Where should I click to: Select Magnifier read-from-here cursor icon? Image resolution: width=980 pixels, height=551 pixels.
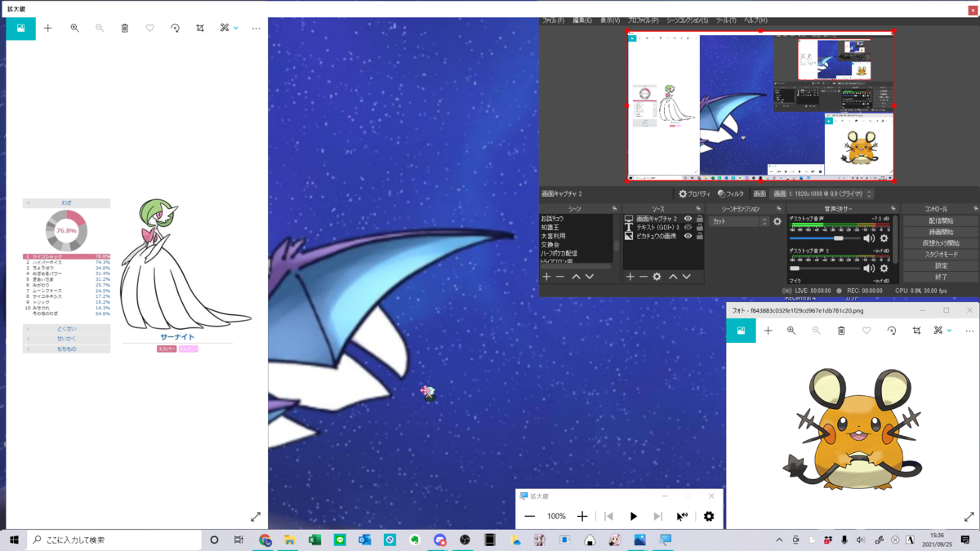pyautogui.click(x=682, y=517)
